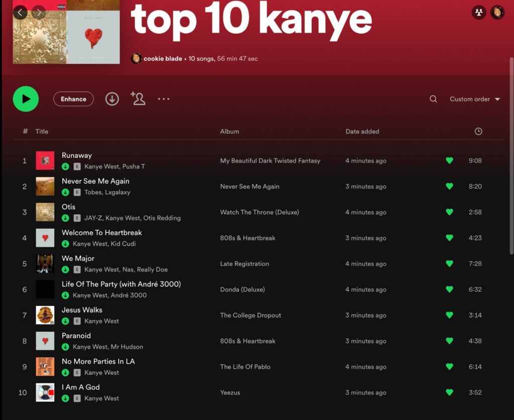
Task: Open the Friend Activity icon
Action: (478, 13)
